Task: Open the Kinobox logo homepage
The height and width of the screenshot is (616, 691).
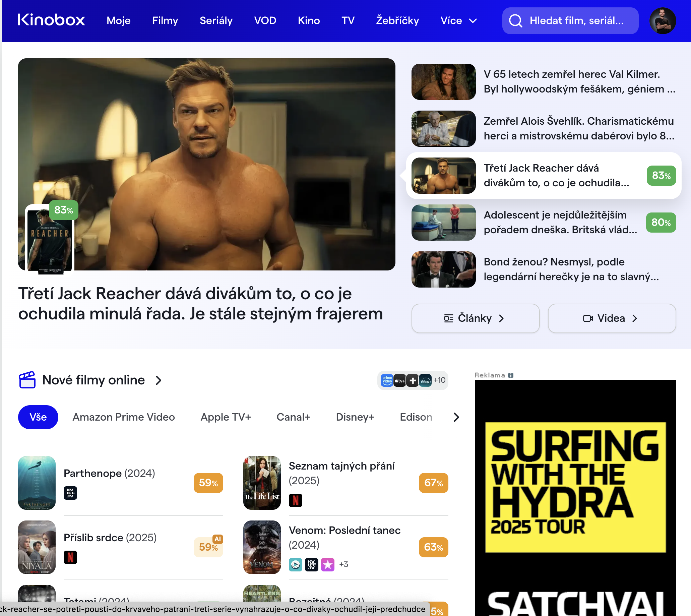Action: click(x=51, y=20)
